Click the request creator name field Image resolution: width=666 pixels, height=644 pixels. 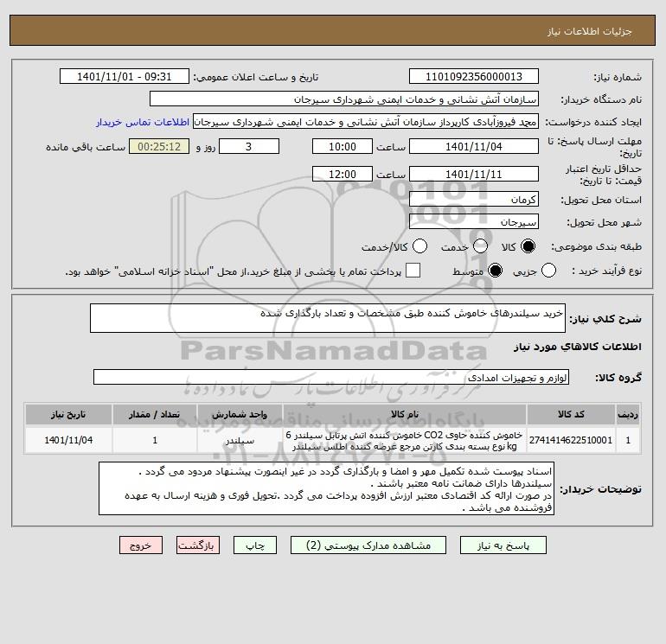click(366, 122)
